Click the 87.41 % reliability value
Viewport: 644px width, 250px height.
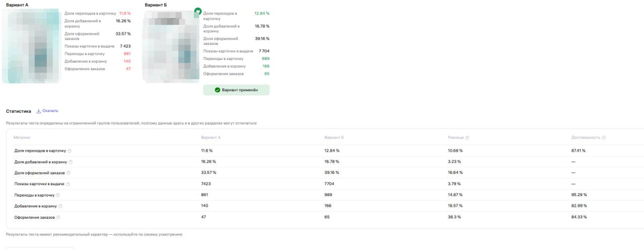click(x=579, y=151)
